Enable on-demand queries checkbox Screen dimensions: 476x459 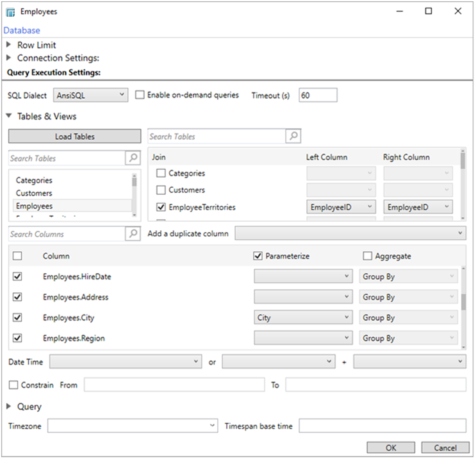pyautogui.click(x=140, y=96)
